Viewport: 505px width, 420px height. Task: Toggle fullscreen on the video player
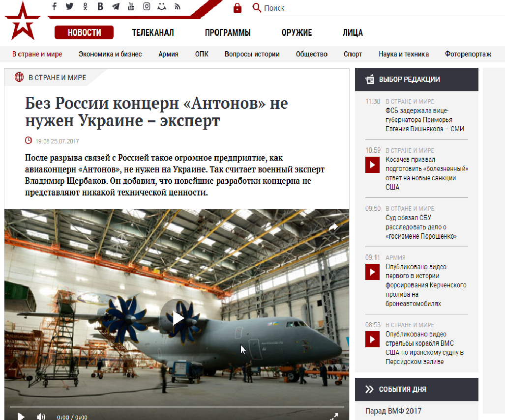tap(334, 417)
